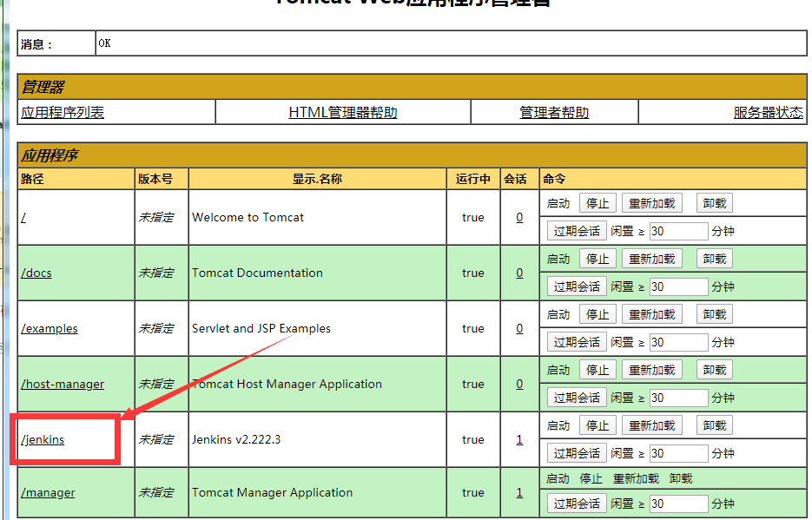
Task: Select 'Welcome to Tomcat' display name text
Action: [x=248, y=217]
